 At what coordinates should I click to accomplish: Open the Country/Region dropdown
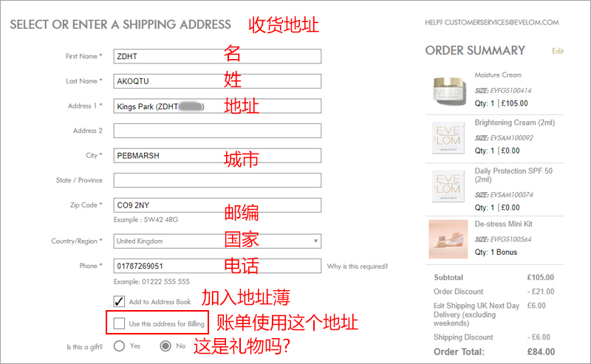[x=217, y=241]
